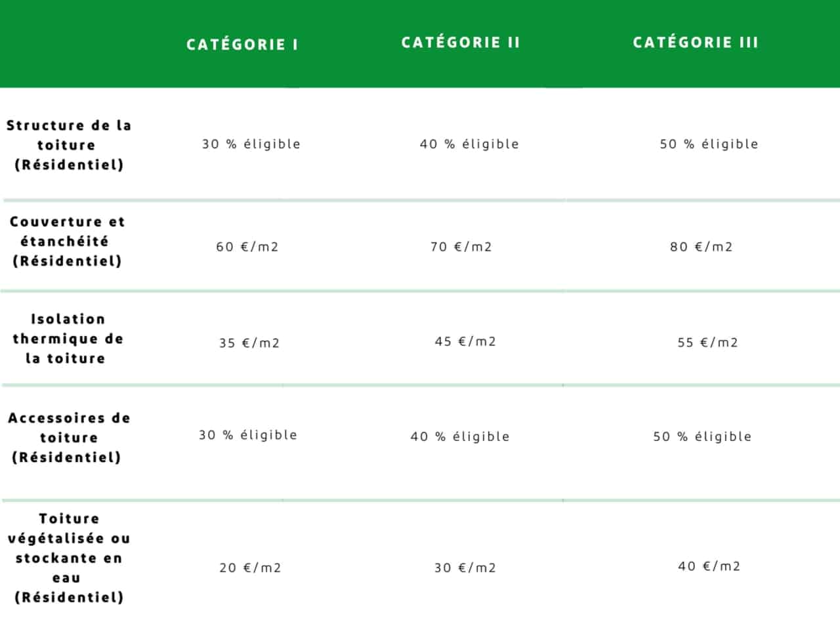Click the 35 €/m2 cell
The image size is (840, 630).
coord(249,343)
